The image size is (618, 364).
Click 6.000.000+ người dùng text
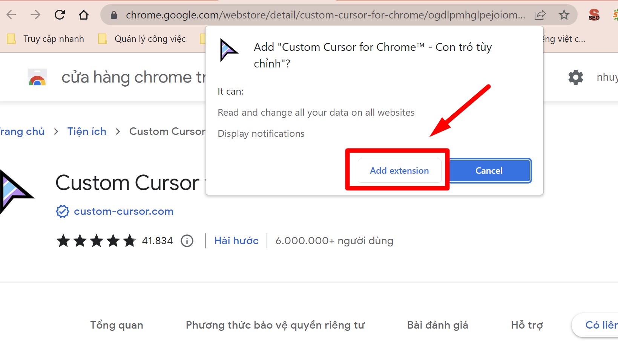pyautogui.click(x=334, y=241)
